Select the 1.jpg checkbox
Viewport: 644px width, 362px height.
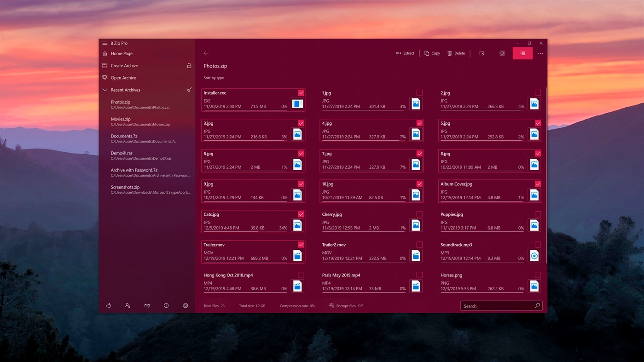419,92
